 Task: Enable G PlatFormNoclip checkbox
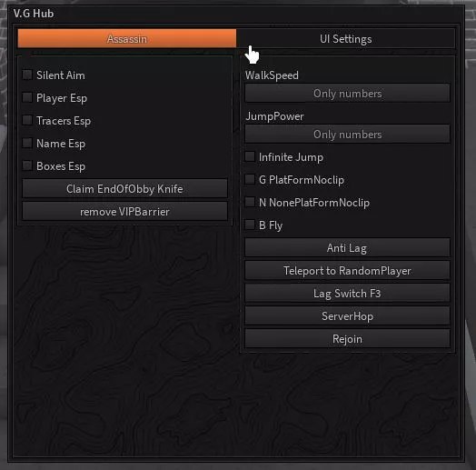250,180
